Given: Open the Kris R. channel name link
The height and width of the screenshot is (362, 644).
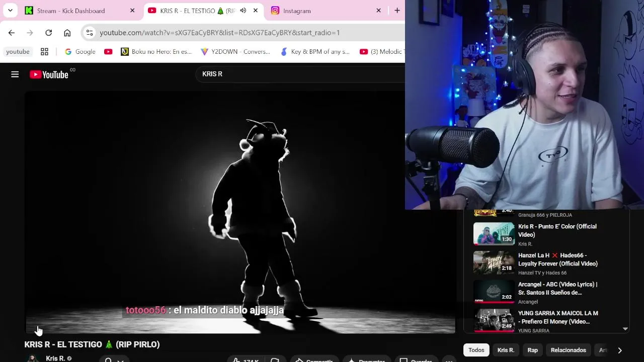Looking at the screenshot, I should 55,358.
